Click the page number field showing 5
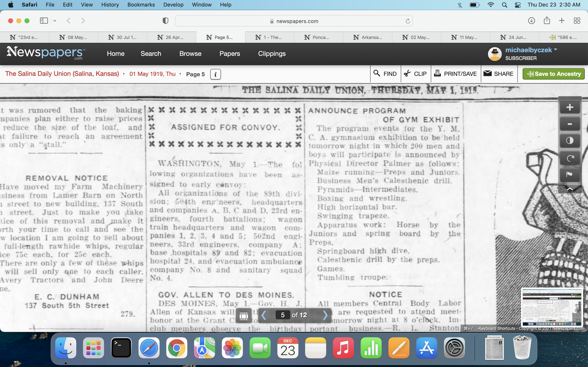Image resolution: width=588 pixels, height=367 pixels. (282, 315)
